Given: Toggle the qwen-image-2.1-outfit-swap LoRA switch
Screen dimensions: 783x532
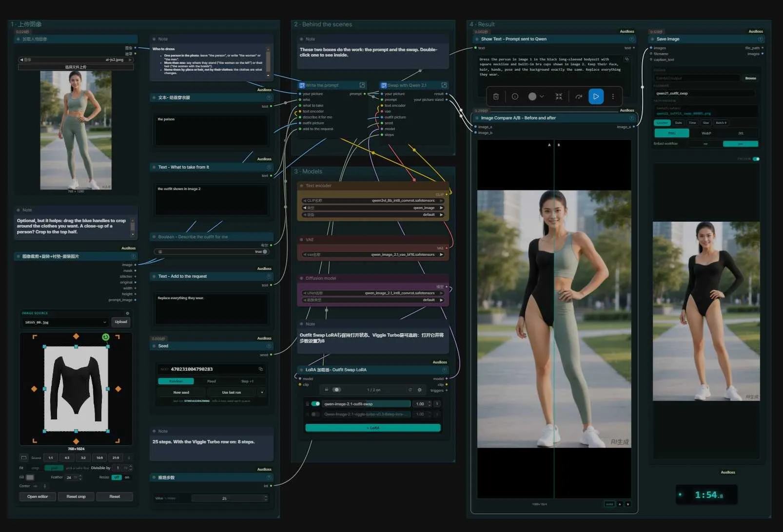Looking at the screenshot, I should click(315, 404).
